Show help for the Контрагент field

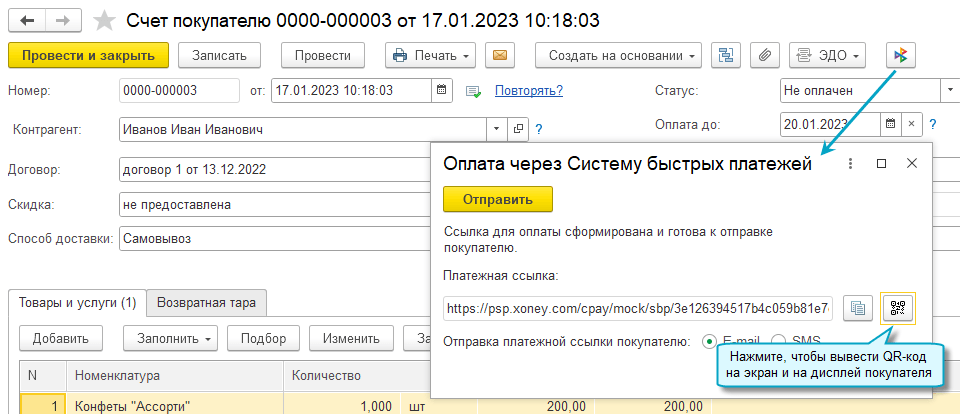(x=539, y=129)
